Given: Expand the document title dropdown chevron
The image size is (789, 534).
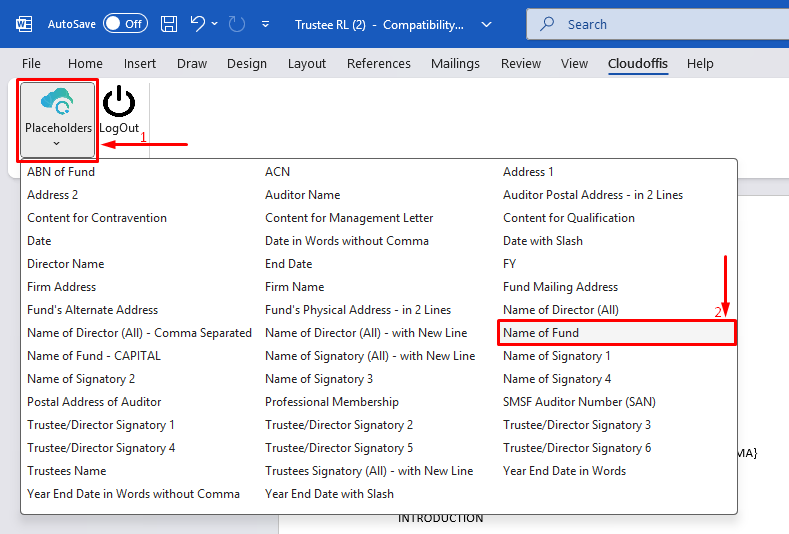Looking at the screenshot, I should [486, 24].
